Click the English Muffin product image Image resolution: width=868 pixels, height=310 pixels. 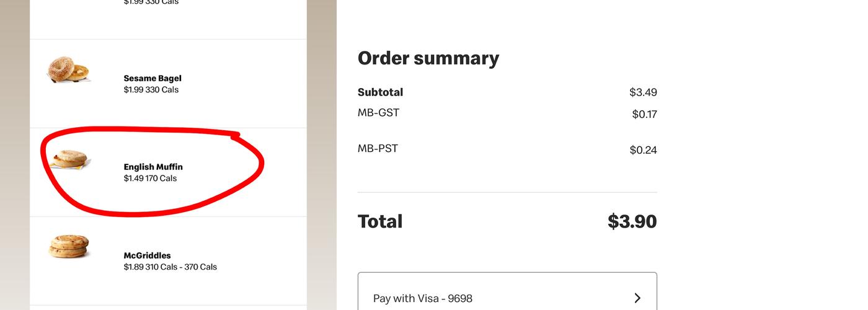pyautogui.click(x=69, y=159)
